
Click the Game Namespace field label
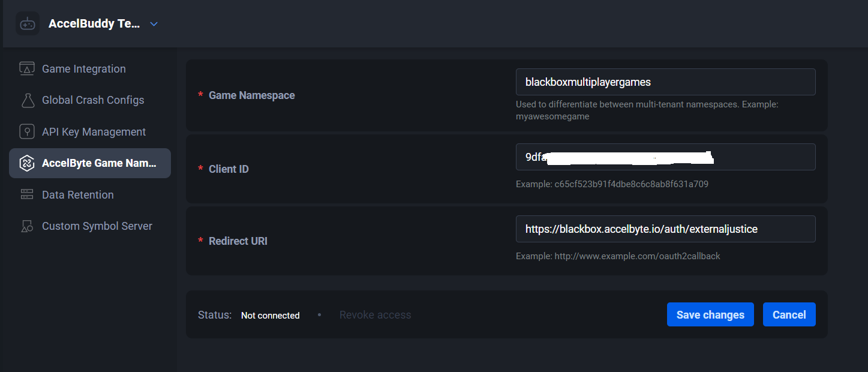coord(251,95)
